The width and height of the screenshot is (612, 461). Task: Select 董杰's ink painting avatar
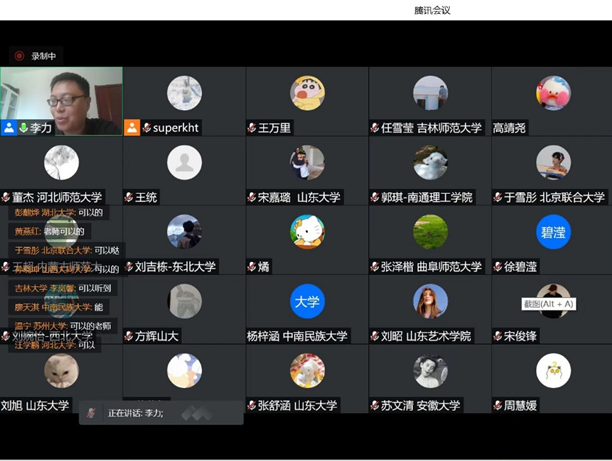click(61, 162)
